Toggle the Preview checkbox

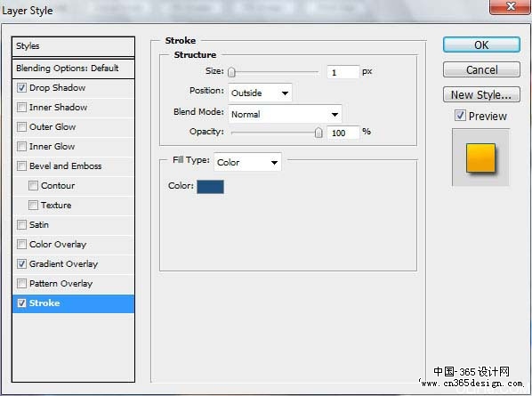pyautogui.click(x=460, y=116)
